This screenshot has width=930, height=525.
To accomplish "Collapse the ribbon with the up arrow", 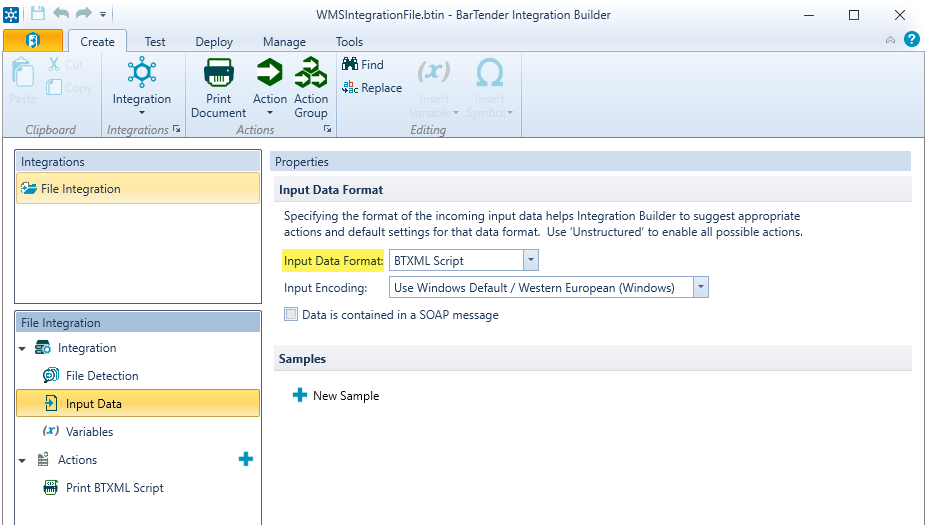I will click(x=890, y=40).
